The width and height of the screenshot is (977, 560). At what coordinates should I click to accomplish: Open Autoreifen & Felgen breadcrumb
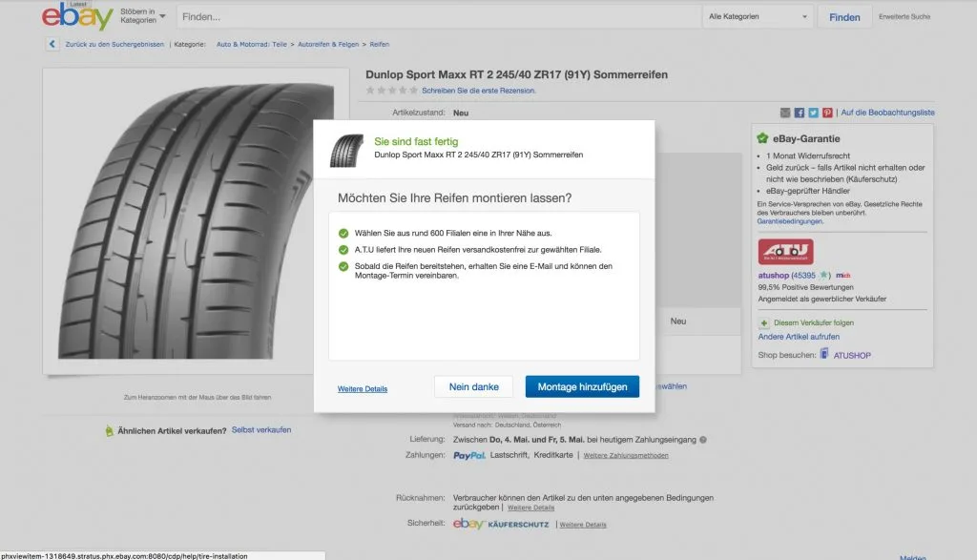[x=328, y=44]
